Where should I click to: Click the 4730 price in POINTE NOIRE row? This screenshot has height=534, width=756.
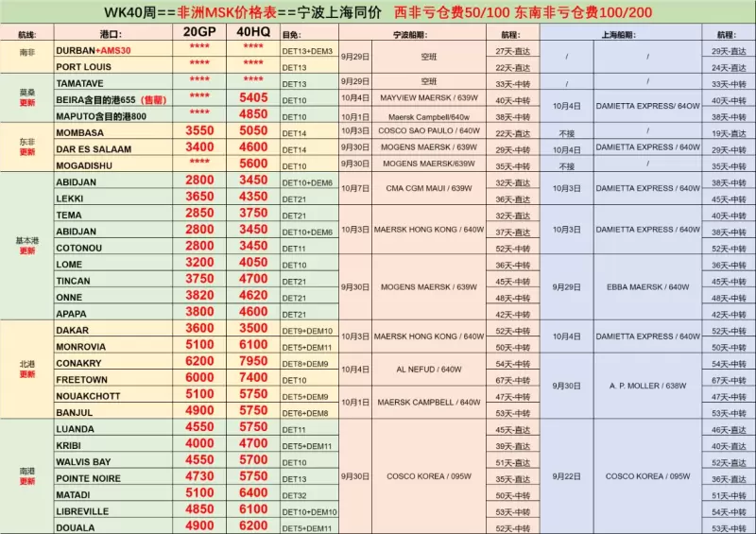coord(199,476)
